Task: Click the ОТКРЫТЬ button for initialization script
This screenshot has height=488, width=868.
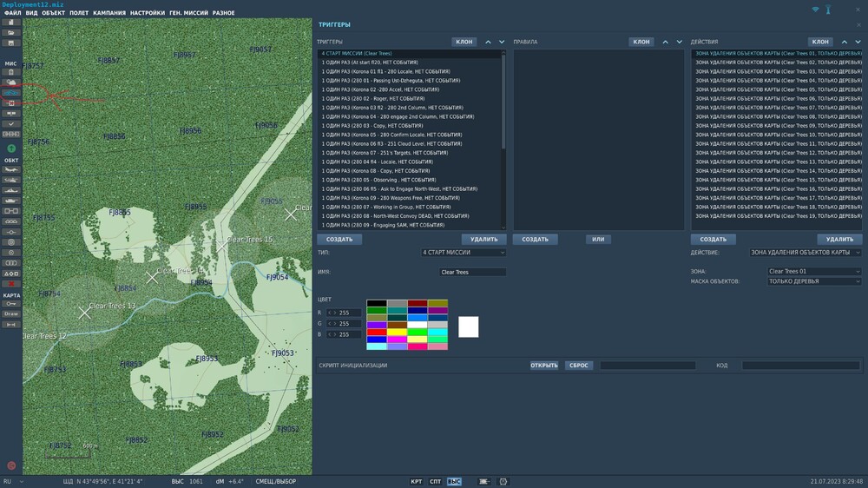Action: 544,366
